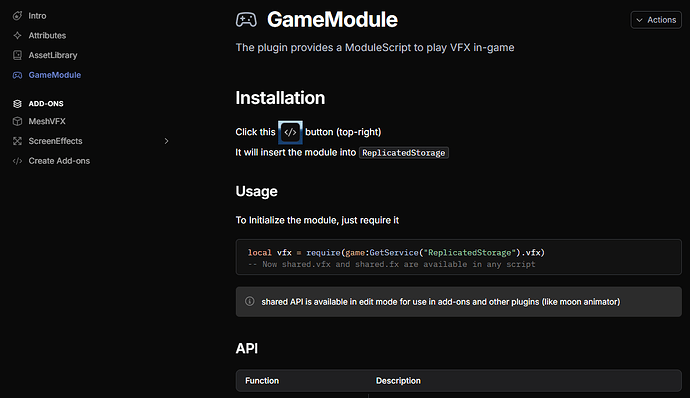Click the ScreenEffects sidebar icon

point(17,141)
